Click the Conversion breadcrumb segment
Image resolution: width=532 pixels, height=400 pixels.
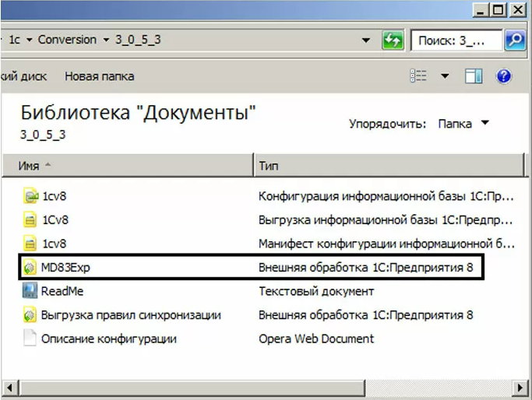point(67,40)
